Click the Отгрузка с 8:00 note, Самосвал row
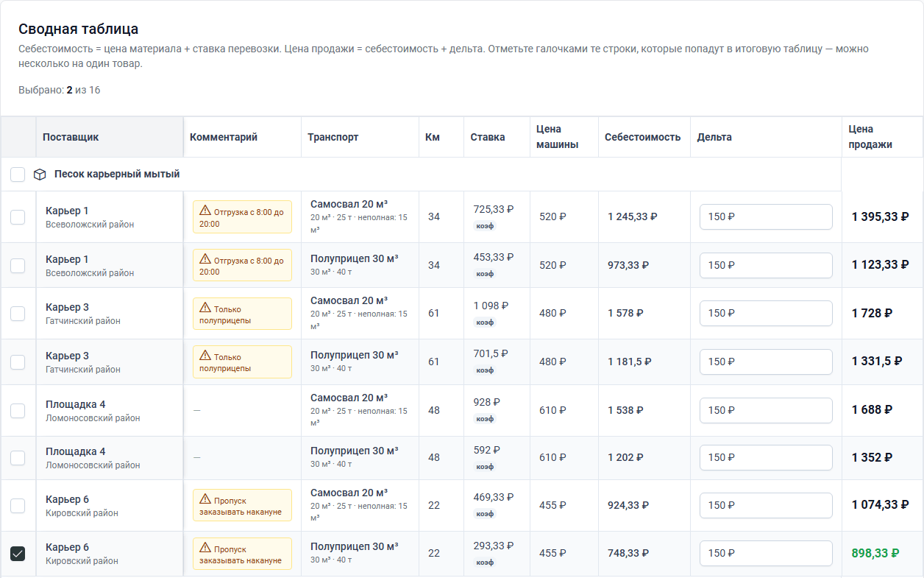Screen dimensions: 924x578 pos(242,217)
